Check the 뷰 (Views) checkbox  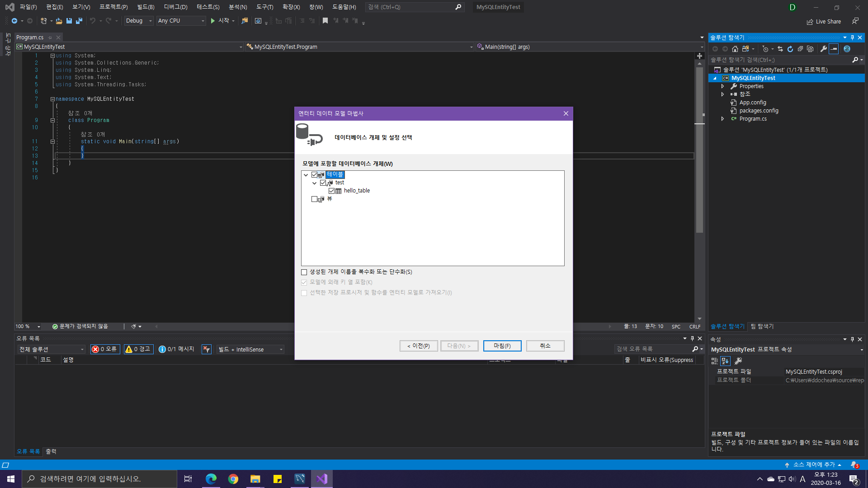pos(314,199)
